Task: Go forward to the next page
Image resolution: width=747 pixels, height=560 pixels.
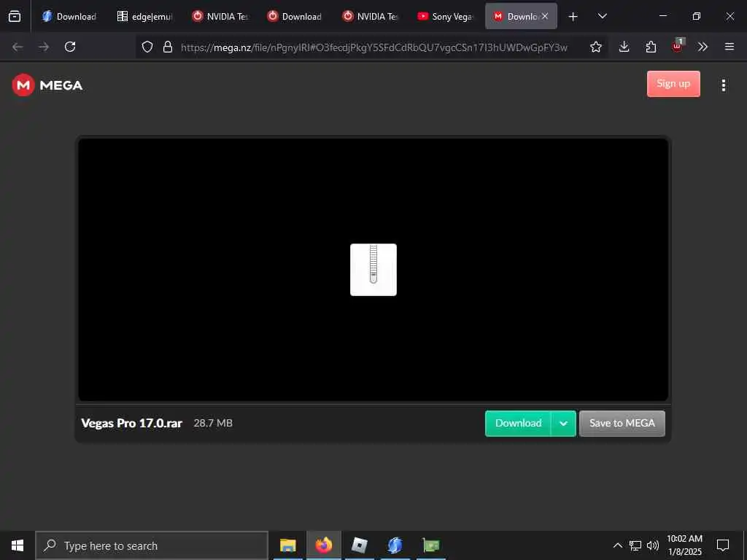Action: tap(44, 47)
